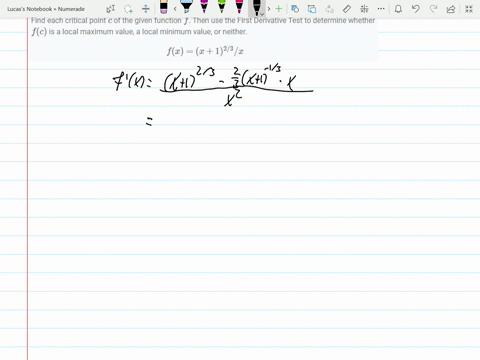Go to previous pens with left chevron
The image size is (480, 360).
point(175,9)
